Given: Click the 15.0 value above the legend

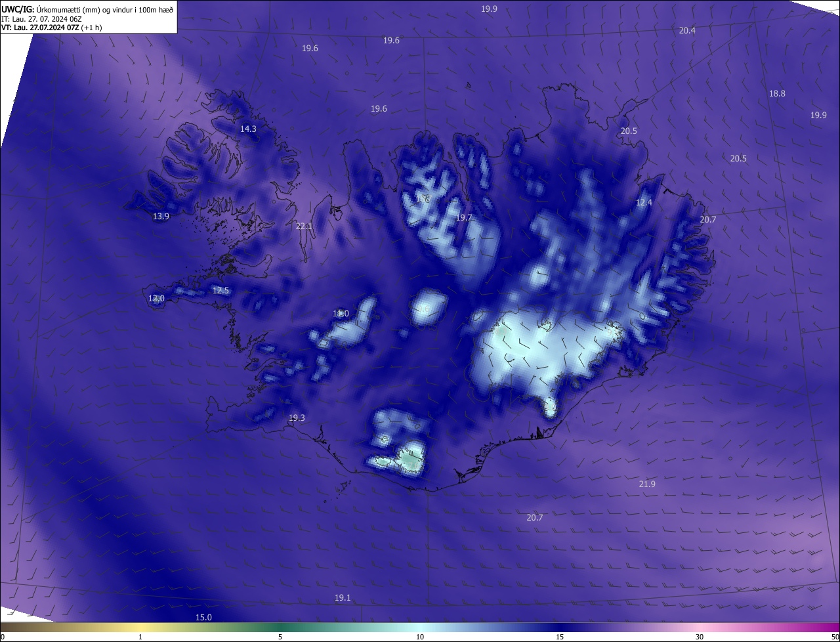Looking at the screenshot, I should coord(203,617).
